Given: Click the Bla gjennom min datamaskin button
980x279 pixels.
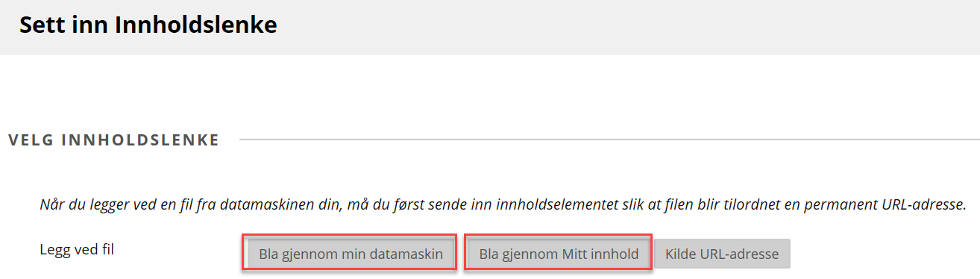Looking at the screenshot, I should coord(349,254).
